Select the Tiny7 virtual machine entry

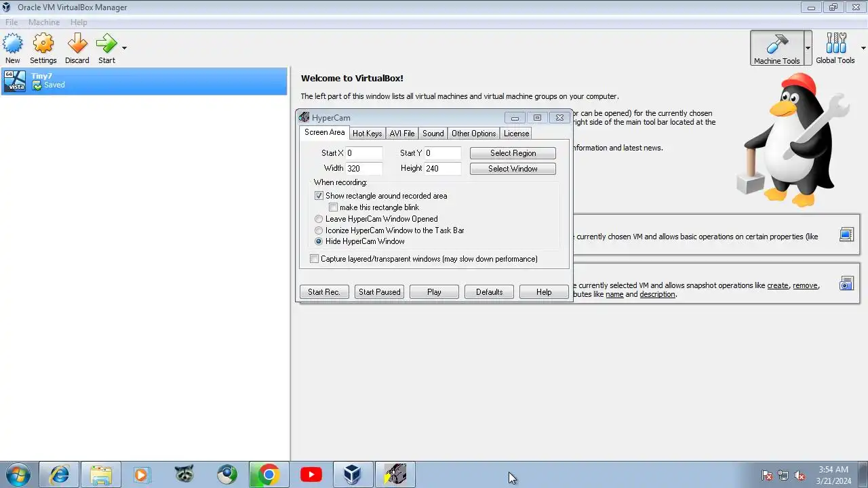point(144,81)
